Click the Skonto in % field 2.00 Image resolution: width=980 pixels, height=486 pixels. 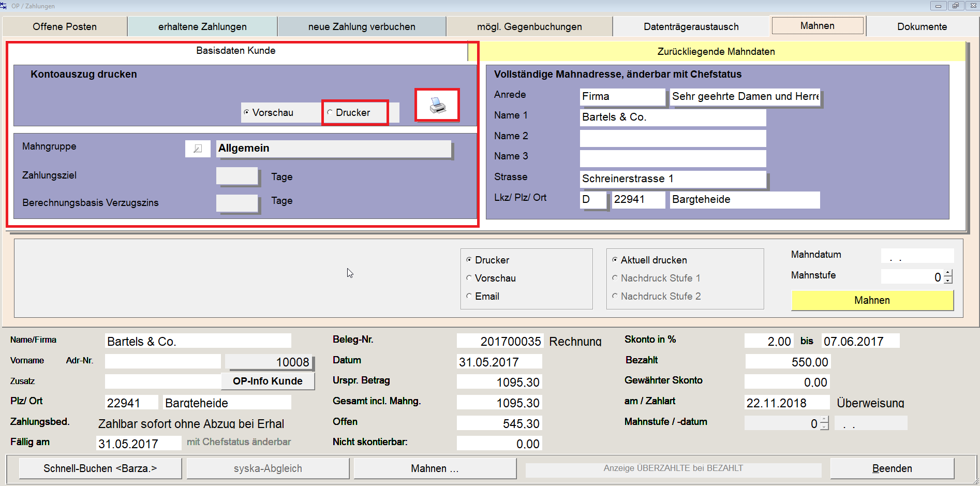[768, 341]
